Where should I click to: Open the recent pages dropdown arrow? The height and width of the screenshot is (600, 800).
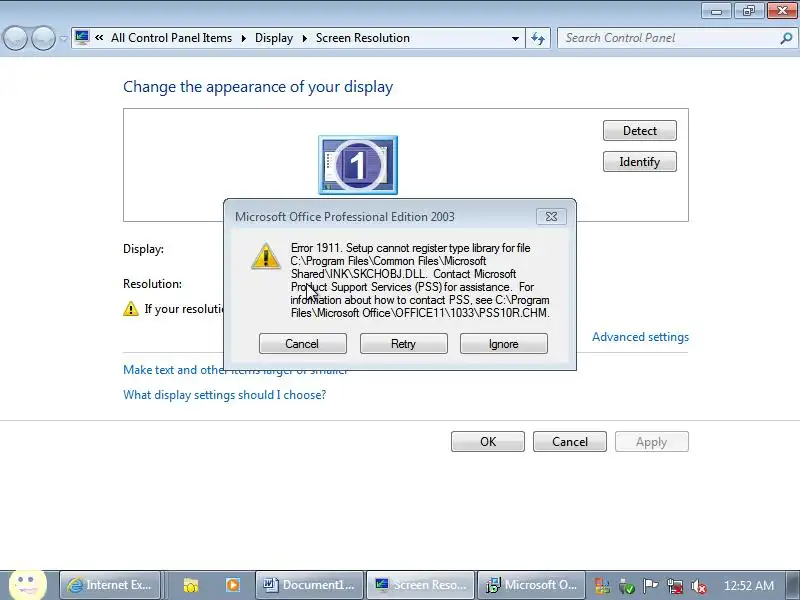click(63, 38)
